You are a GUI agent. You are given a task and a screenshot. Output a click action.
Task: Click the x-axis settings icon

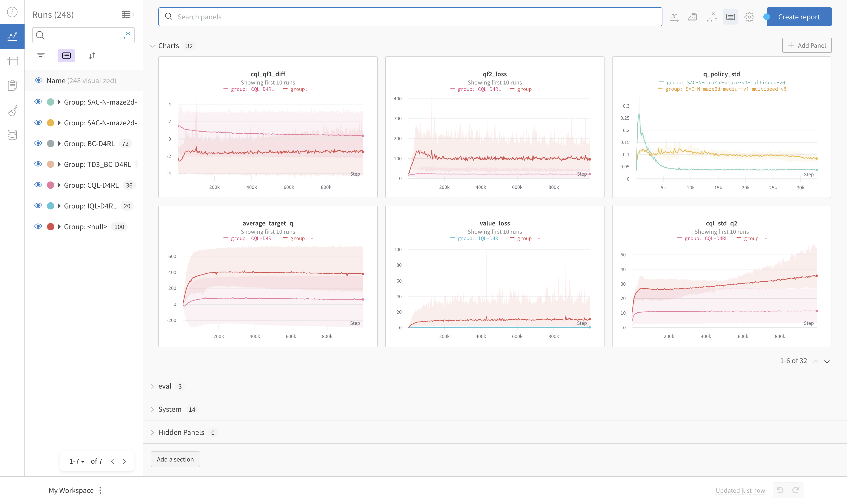coord(674,17)
